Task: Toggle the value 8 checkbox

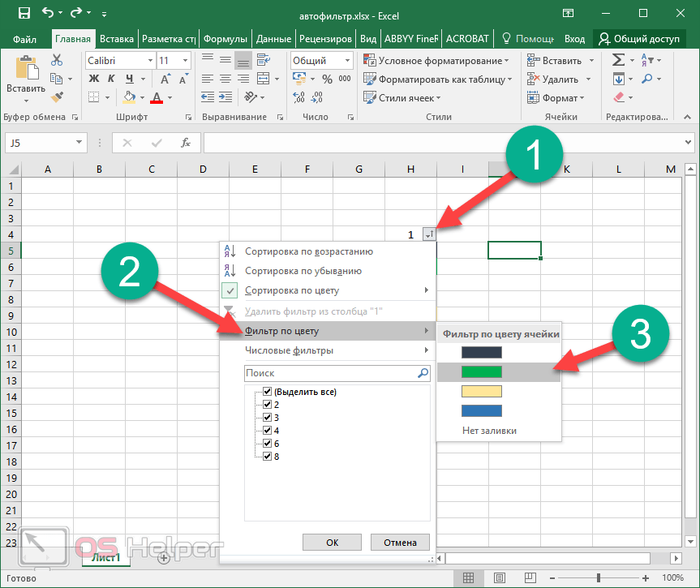Action: pyautogui.click(x=268, y=456)
